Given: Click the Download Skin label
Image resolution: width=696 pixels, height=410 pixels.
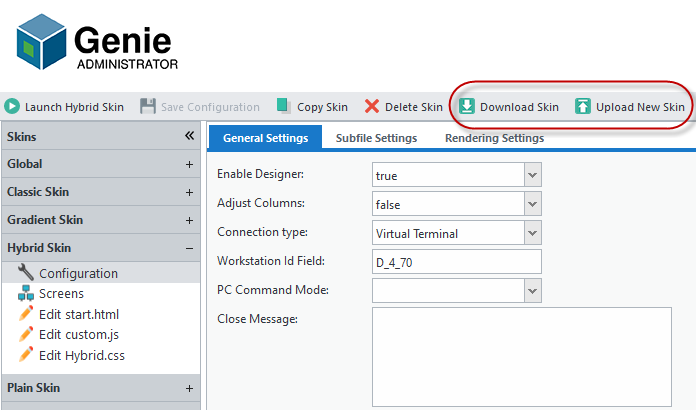Looking at the screenshot, I should 519,107.
